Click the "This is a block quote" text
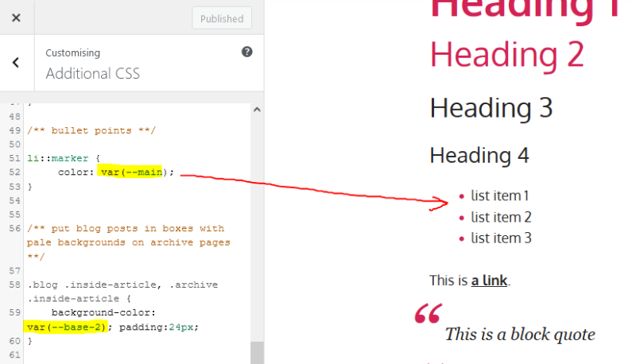Screen dimensions: 636x364 click(x=520, y=334)
